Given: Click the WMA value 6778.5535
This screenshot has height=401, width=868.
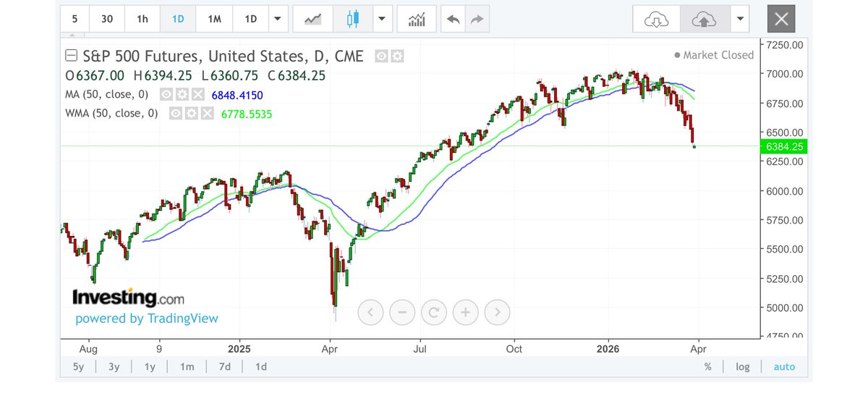Looking at the screenshot, I should (x=247, y=114).
